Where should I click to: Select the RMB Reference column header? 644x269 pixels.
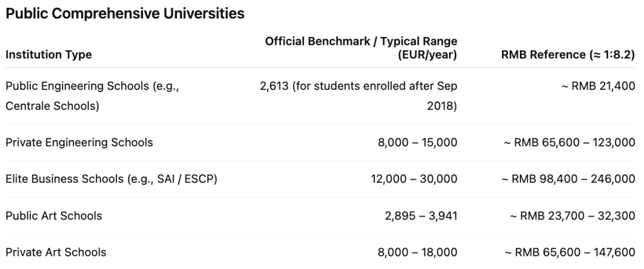pyautogui.click(x=568, y=55)
